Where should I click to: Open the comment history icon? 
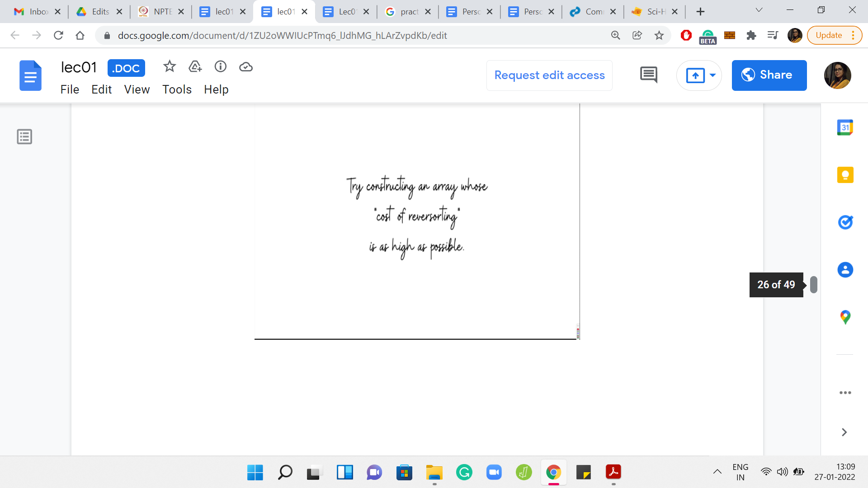(649, 75)
